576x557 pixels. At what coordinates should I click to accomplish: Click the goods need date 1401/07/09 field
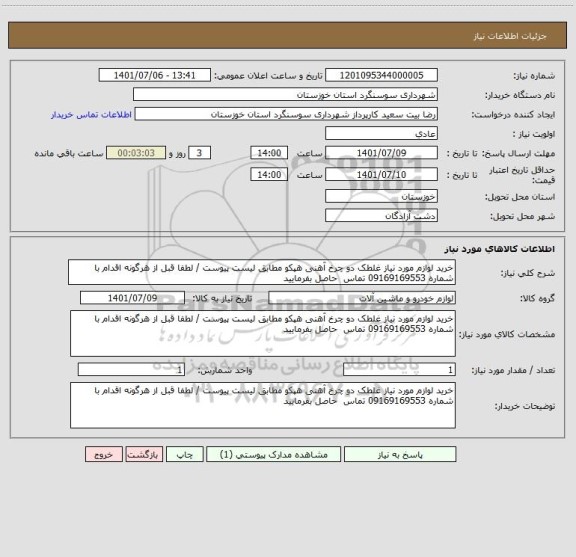(132, 298)
